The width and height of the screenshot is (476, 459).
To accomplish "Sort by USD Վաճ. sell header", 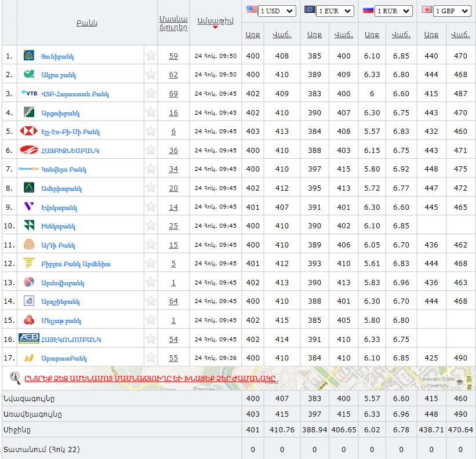I will tap(282, 35).
